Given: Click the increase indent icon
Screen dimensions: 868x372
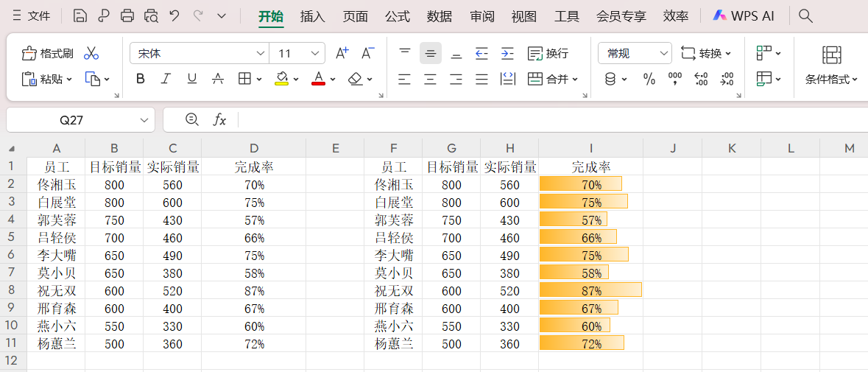Looking at the screenshot, I should (x=507, y=53).
